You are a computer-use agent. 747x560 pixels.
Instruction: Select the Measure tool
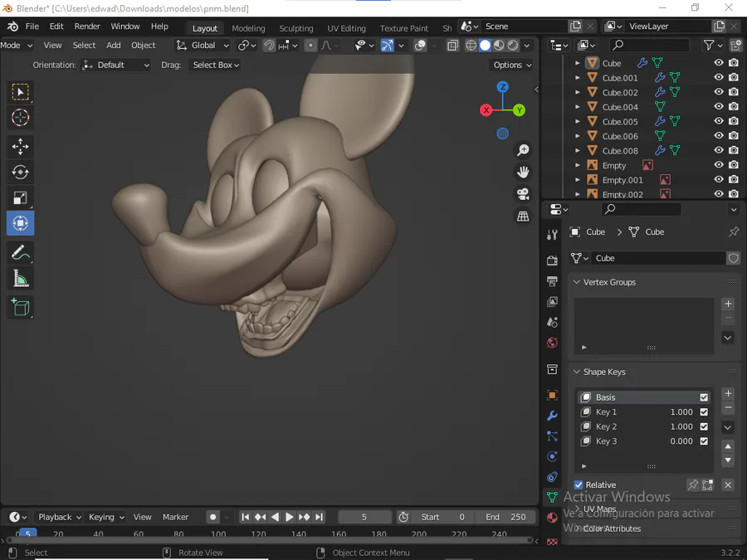pyautogui.click(x=21, y=279)
